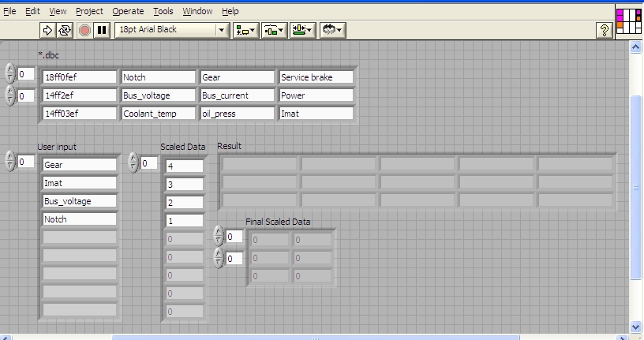Click the Final Scaled Data label
644x340 pixels.
point(278,222)
